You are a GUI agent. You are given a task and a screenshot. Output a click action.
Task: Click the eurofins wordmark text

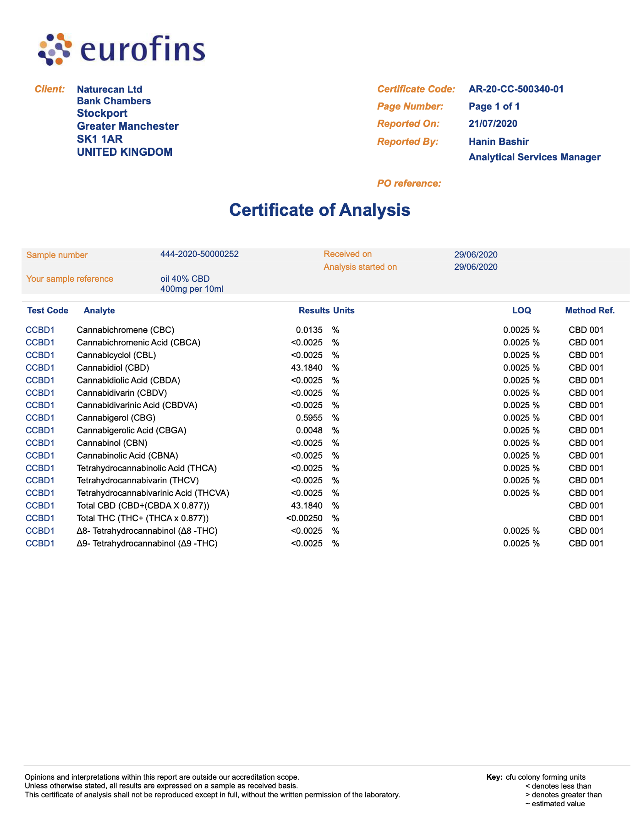pos(143,49)
